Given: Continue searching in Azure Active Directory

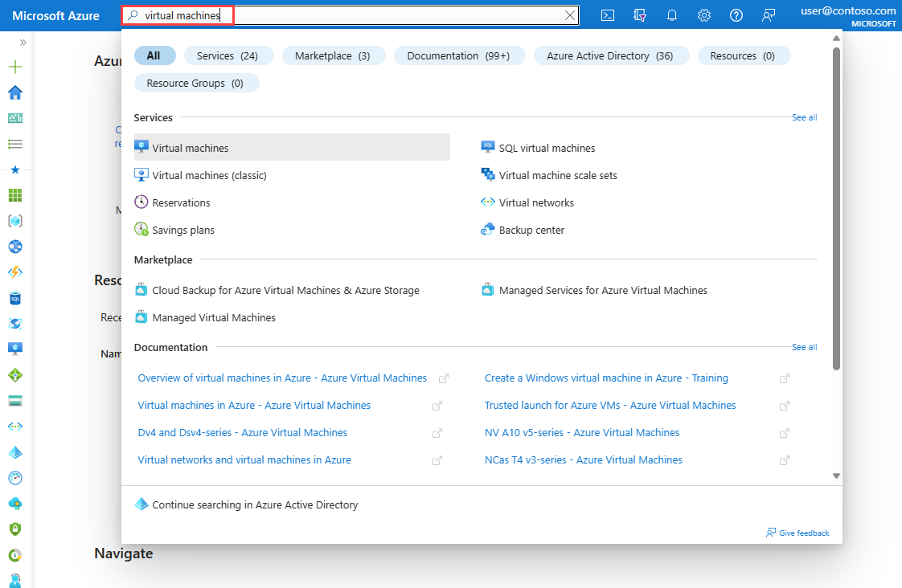Looking at the screenshot, I should [255, 505].
